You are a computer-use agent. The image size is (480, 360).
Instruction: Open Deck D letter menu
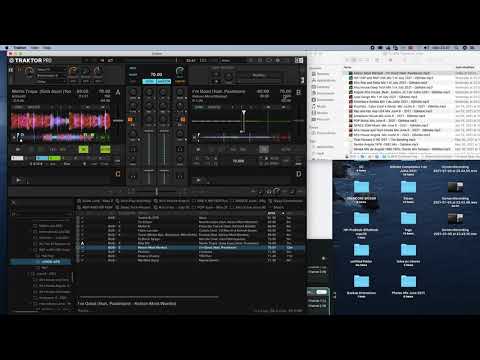tap(298, 174)
